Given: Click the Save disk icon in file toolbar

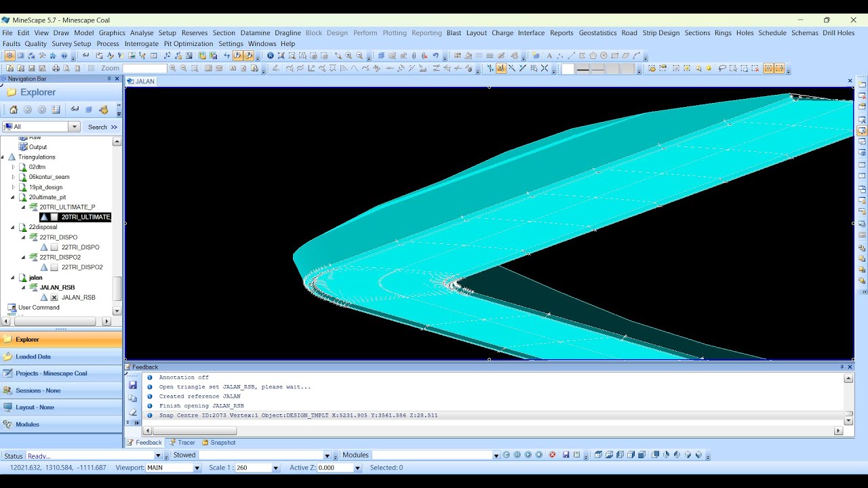Looking at the screenshot, I should (x=31, y=68).
